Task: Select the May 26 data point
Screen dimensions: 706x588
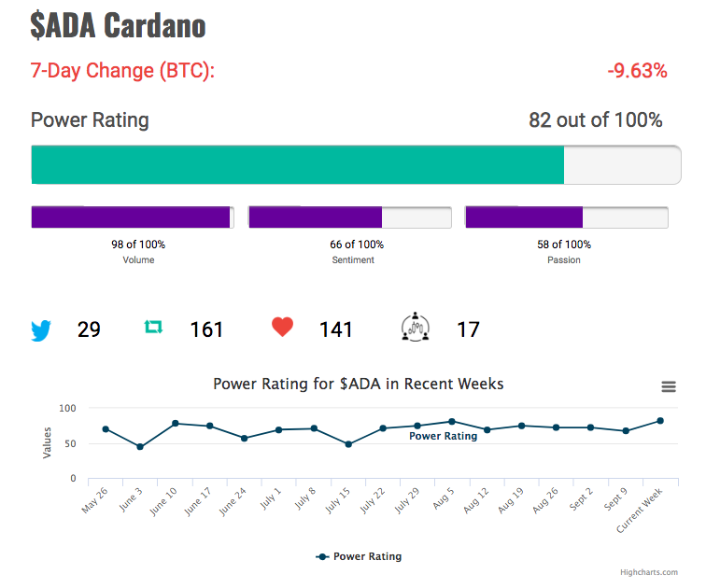Action: point(106,429)
